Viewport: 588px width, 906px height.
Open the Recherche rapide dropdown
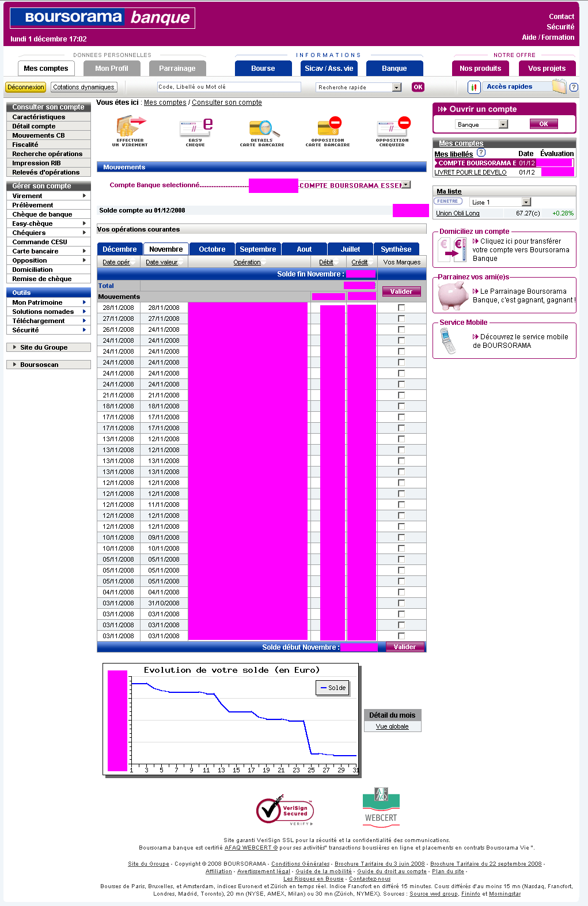[397, 88]
